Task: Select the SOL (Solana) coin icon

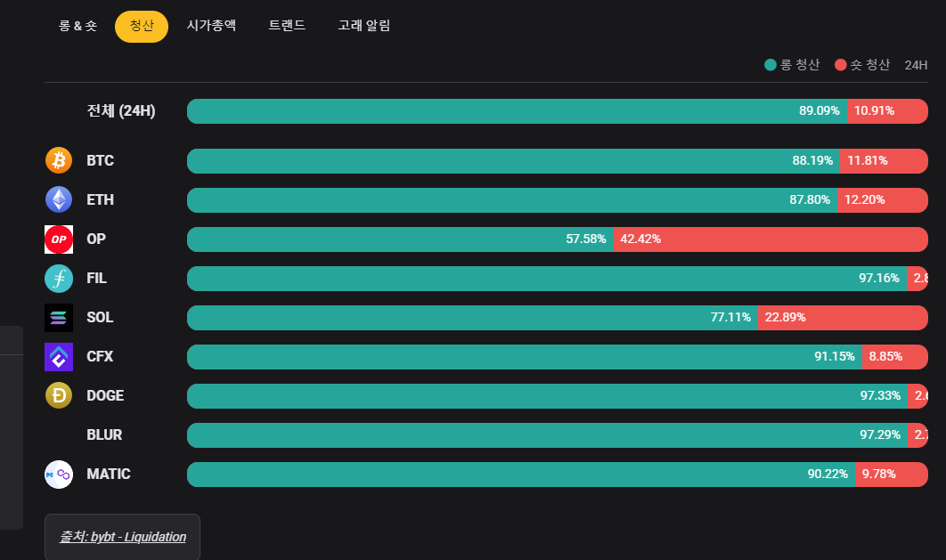Action: point(58,317)
